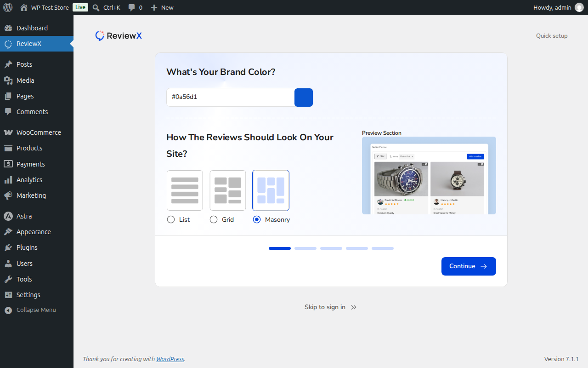Click the Payments dollar icon
The height and width of the screenshot is (368, 588).
(8, 164)
